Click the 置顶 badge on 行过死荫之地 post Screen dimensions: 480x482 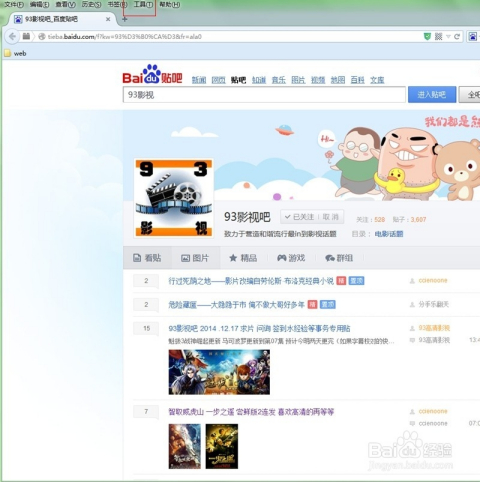click(x=356, y=281)
